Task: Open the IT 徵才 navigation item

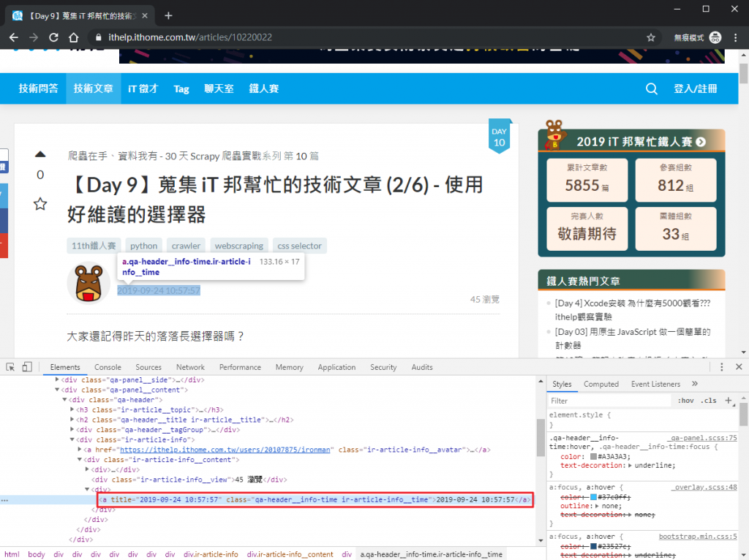Action: click(x=143, y=88)
